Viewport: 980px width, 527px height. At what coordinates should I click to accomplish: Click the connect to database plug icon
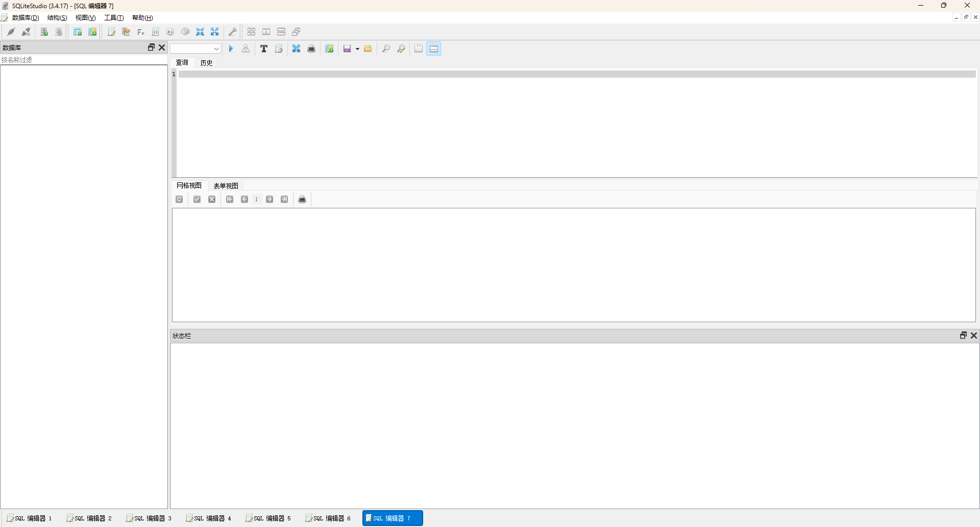pos(11,32)
